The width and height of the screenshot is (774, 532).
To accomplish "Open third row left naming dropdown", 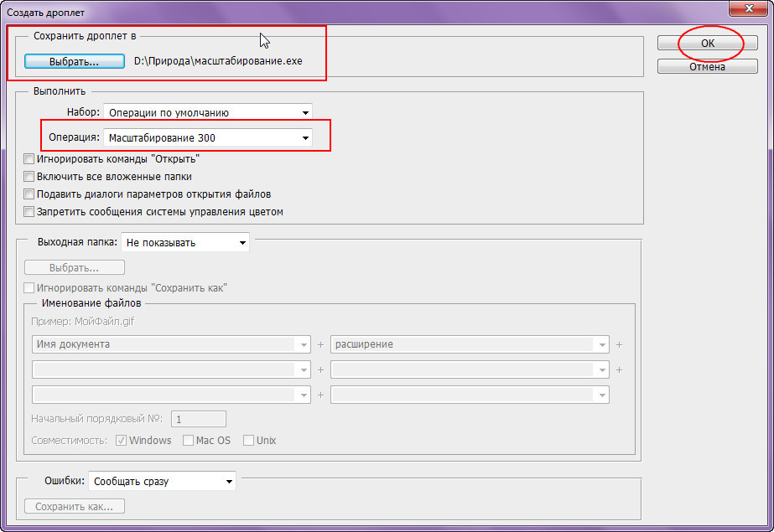I will coord(171,395).
